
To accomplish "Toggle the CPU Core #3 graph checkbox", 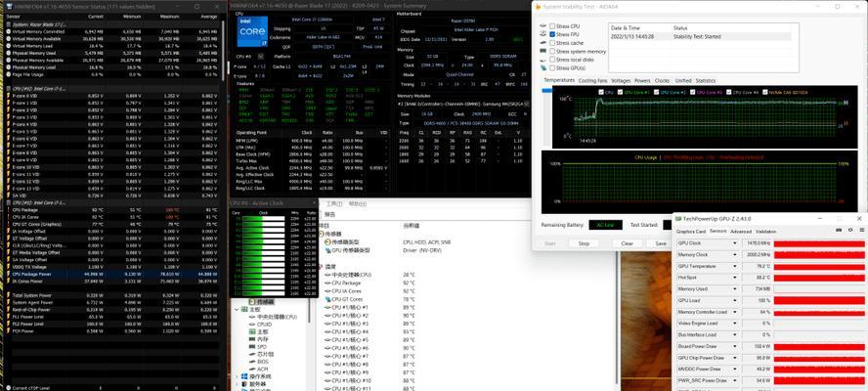I will click(x=692, y=92).
